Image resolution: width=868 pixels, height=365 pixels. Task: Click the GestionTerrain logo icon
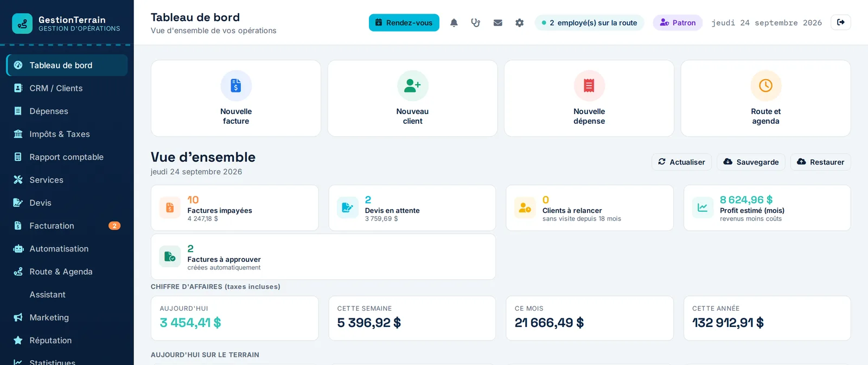[22, 23]
